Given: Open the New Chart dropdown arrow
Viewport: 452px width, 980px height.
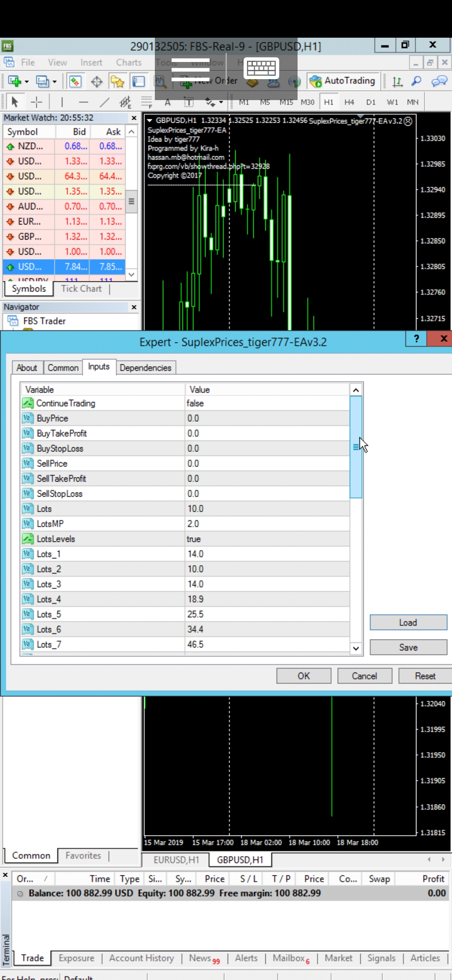Looking at the screenshot, I should [27, 82].
